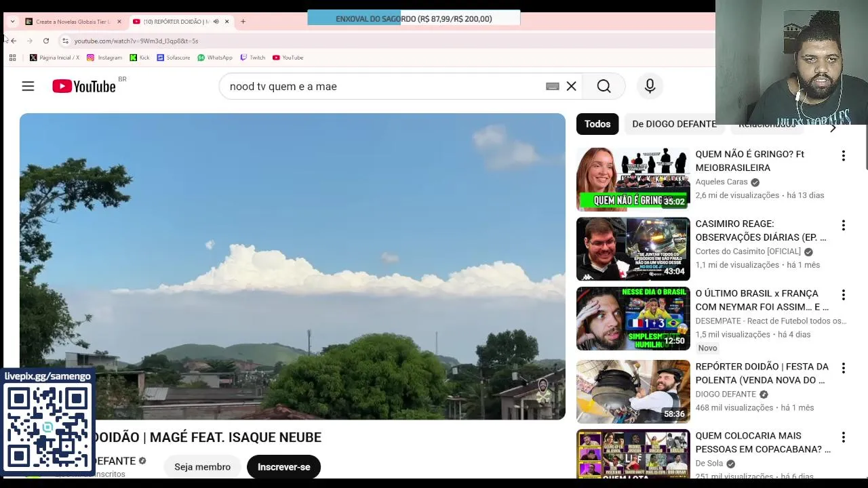Open options menu for BRASIL x FRANÇA video

[844, 295]
